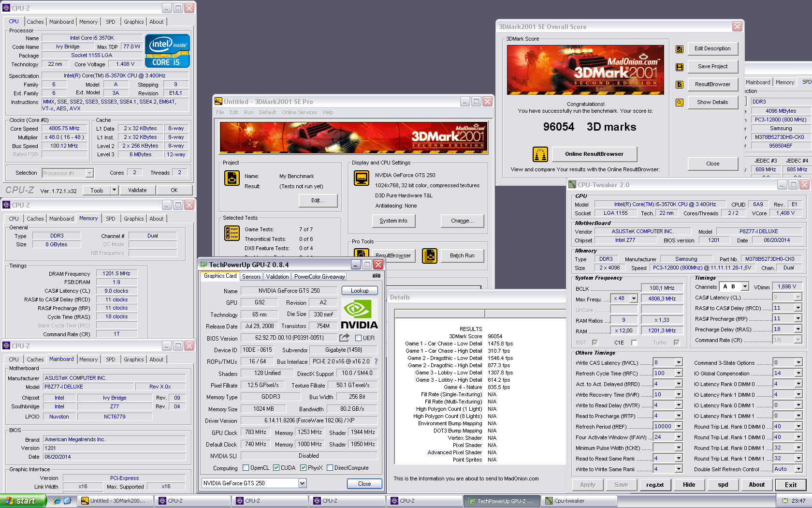Click the Show Details magnifier icon

680,103
